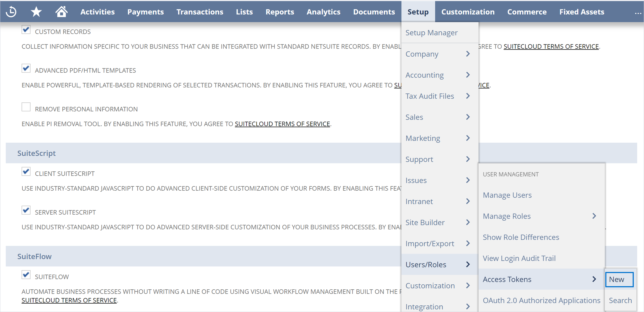Open the Documents menu
The width and height of the screenshot is (644, 312).
pos(374,12)
